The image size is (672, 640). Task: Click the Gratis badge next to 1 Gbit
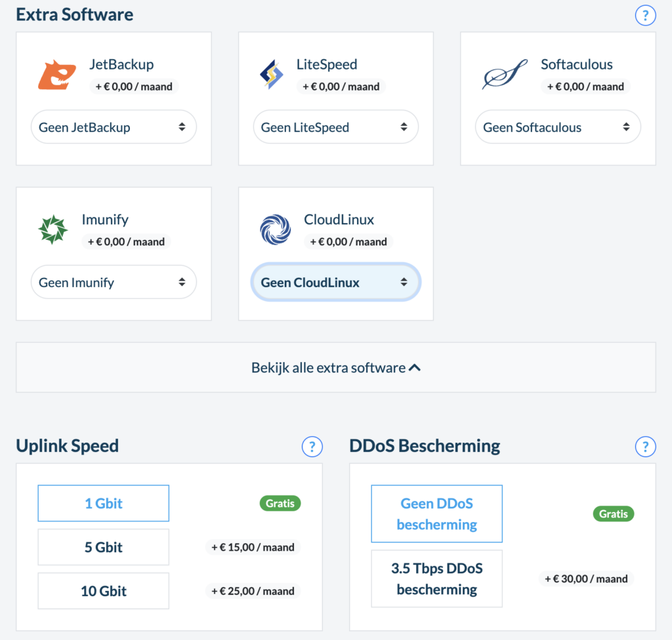click(280, 504)
